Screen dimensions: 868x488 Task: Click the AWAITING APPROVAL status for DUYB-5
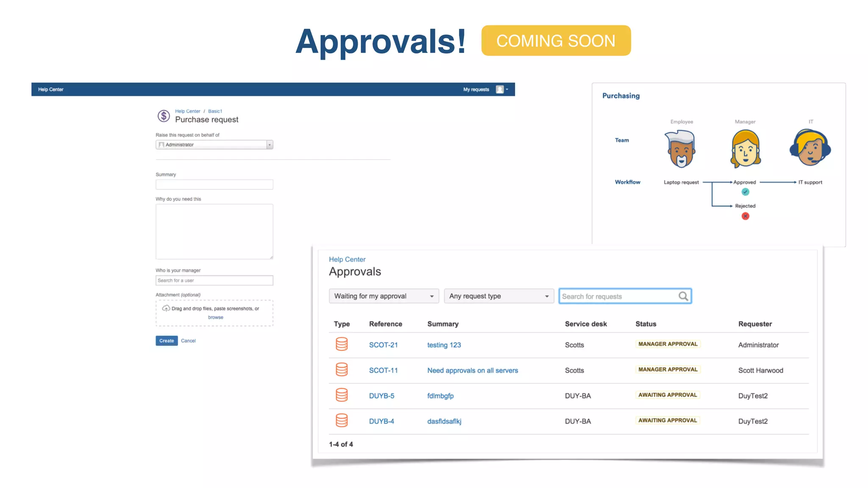668,395
